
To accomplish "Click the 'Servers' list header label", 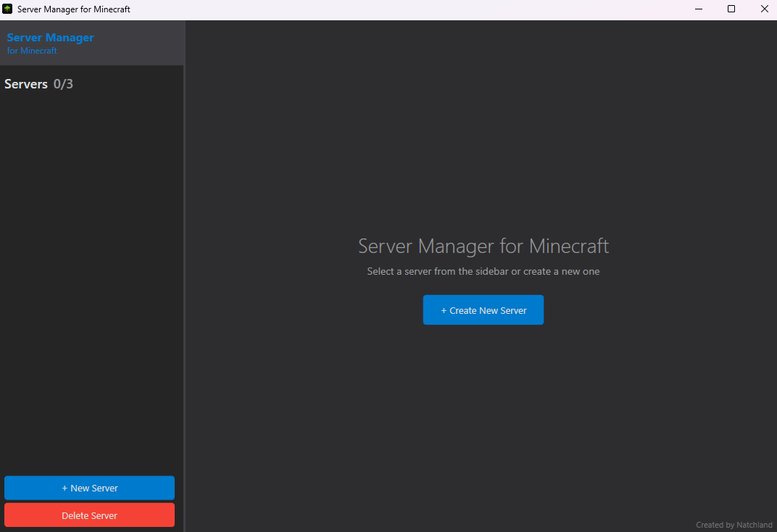I will [x=26, y=83].
